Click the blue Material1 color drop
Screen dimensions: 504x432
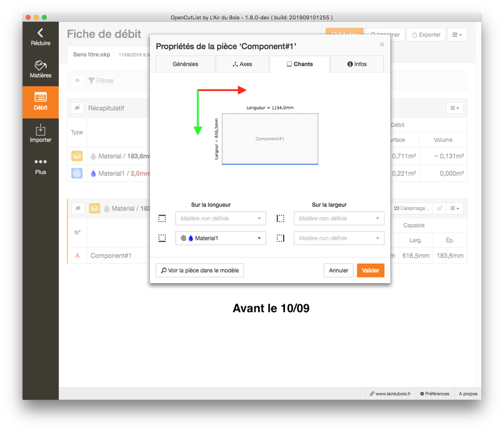(191, 238)
